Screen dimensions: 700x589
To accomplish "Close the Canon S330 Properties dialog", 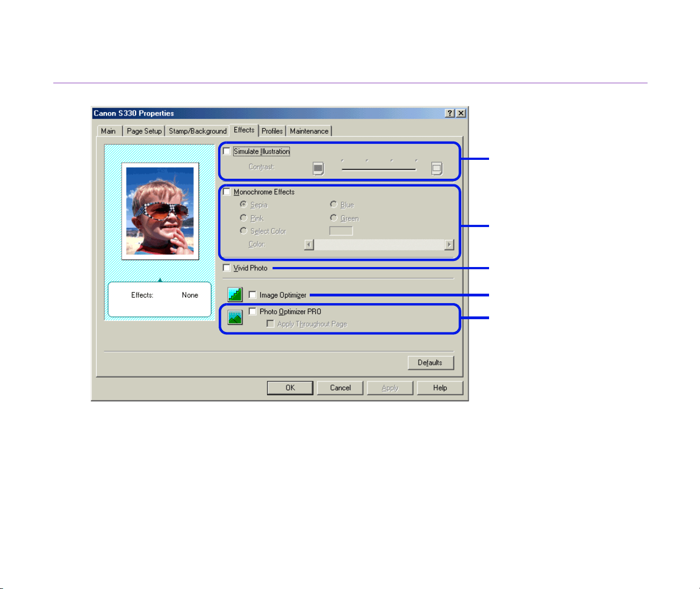I will (x=461, y=113).
